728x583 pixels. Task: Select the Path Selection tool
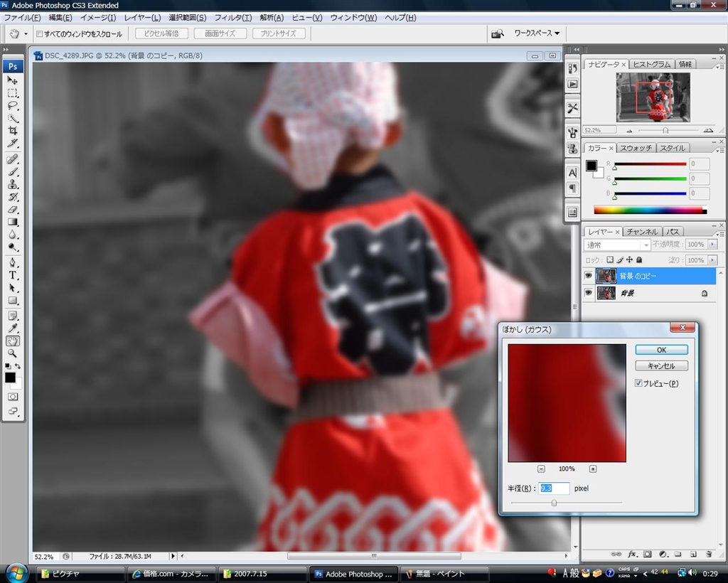(x=13, y=288)
